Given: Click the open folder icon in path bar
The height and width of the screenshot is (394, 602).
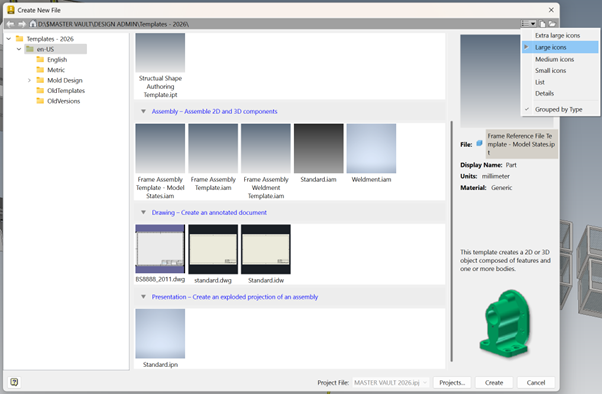Looking at the screenshot, I should click(x=552, y=24).
